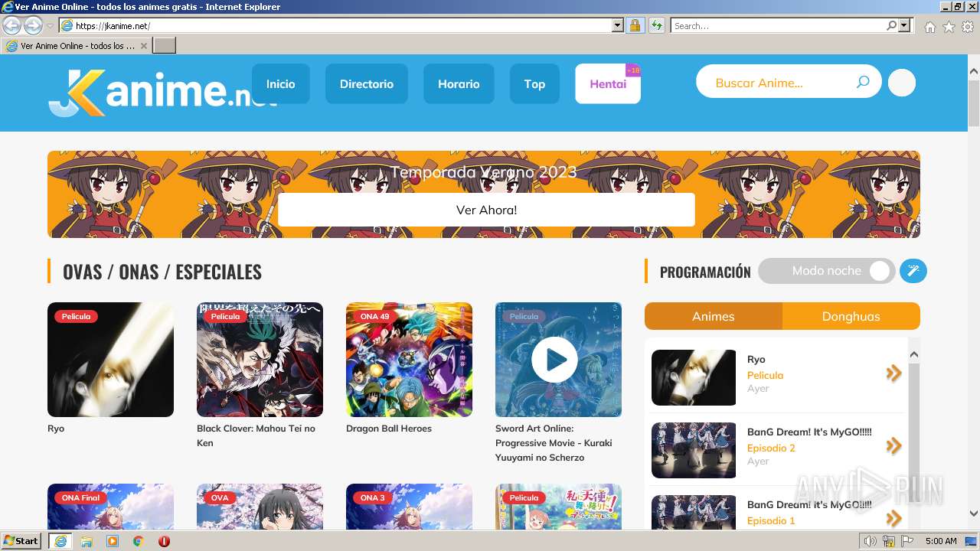Click the arrow icon next to Ryo
This screenshot has width=980, height=551.
[893, 373]
